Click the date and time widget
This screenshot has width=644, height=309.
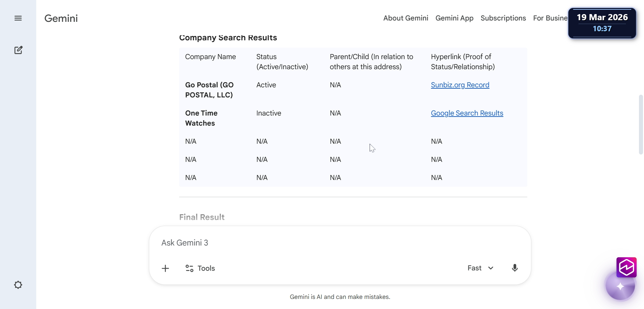[602, 23]
